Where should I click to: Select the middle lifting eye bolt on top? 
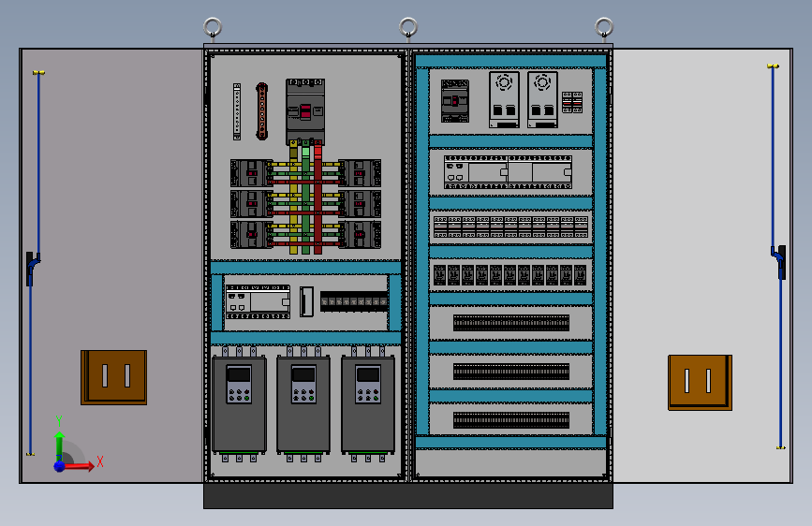408,27
